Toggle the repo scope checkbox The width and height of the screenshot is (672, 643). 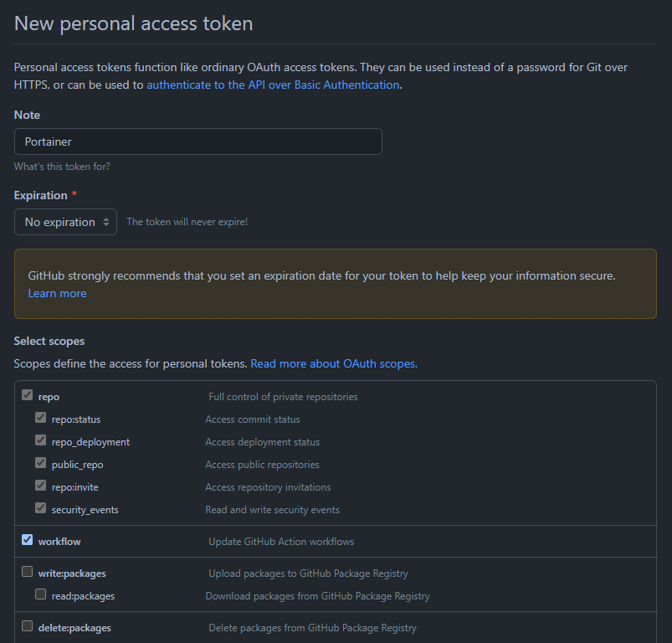coord(28,395)
